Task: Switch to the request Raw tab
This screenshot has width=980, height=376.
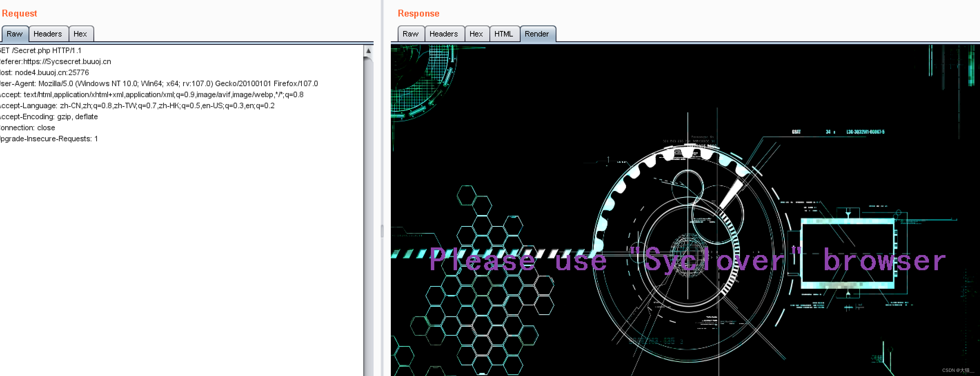Action: pos(15,34)
